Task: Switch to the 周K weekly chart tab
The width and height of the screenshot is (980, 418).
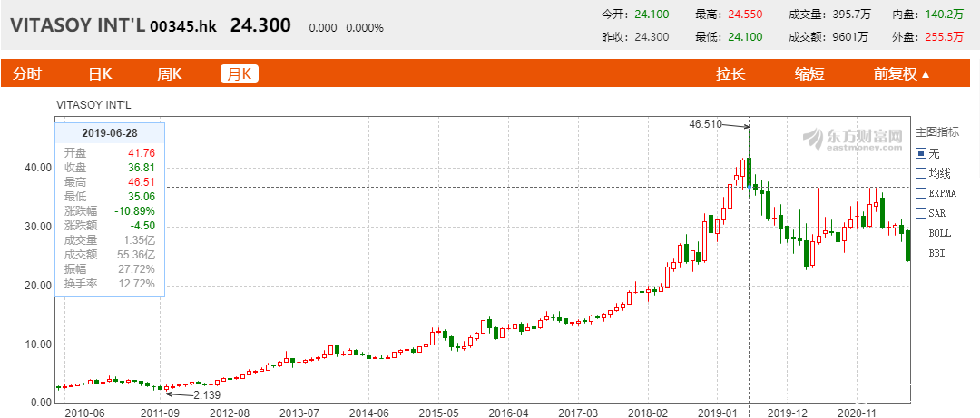Action: (169, 74)
